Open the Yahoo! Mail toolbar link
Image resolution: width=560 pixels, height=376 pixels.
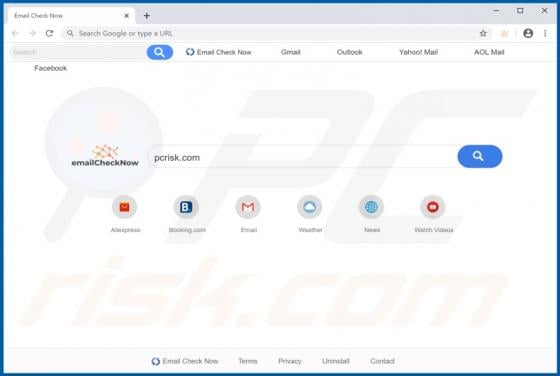(x=418, y=52)
